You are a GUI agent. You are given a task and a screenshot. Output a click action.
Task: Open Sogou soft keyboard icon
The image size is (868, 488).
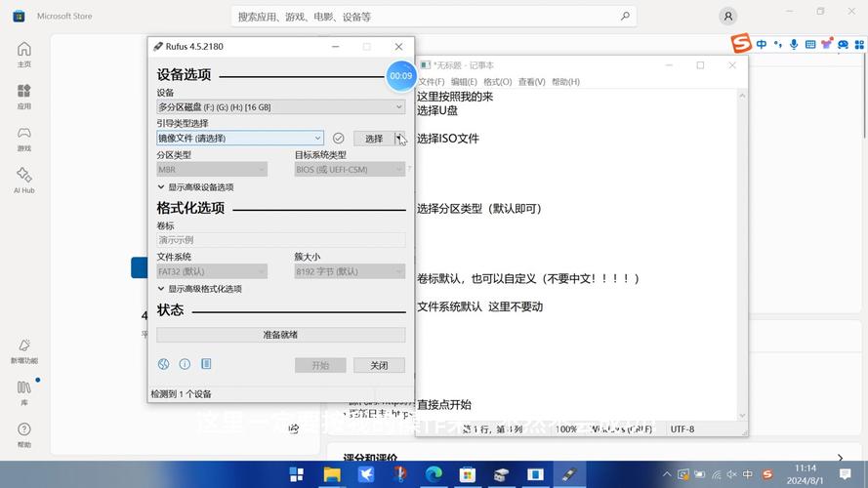click(810, 44)
